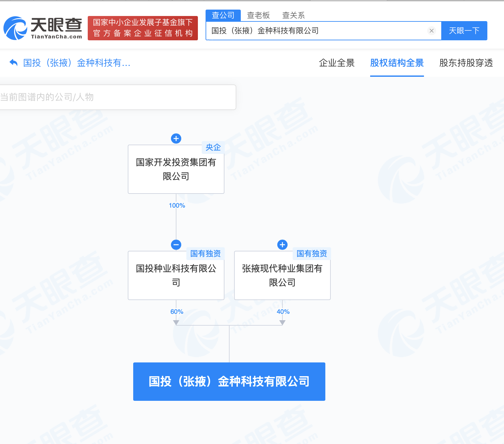Switch to the 查老板 tab
504x444 pixels.
(258, 15)
